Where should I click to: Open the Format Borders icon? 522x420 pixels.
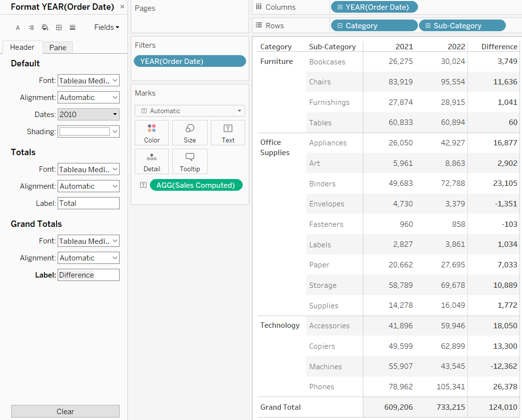pyautogui.click(x=59, y=28)
